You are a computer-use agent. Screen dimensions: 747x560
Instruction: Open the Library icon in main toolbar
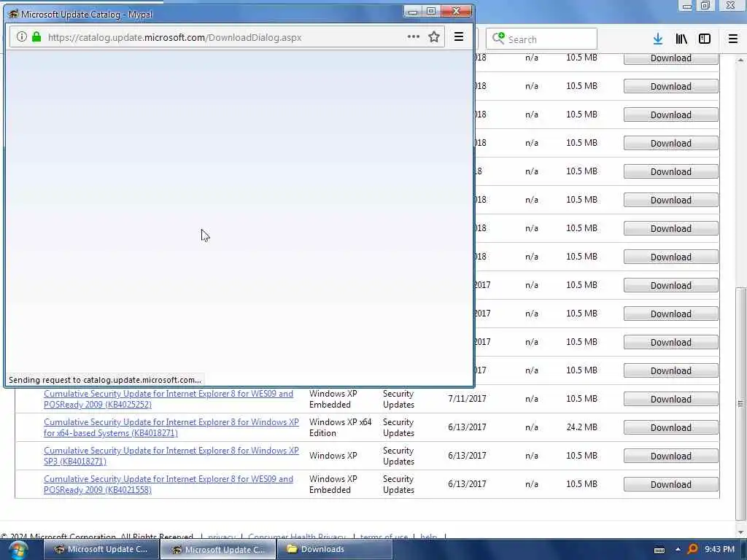[681, 39]
